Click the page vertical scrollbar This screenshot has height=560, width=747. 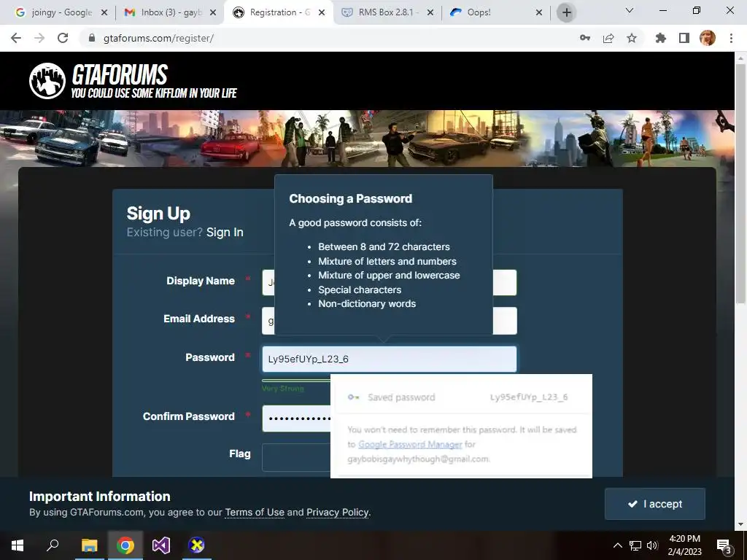[x=740, y=183]
